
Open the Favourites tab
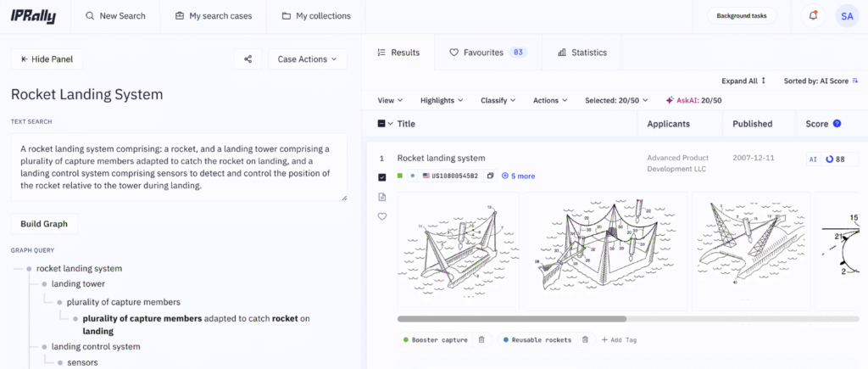(487, 53)
